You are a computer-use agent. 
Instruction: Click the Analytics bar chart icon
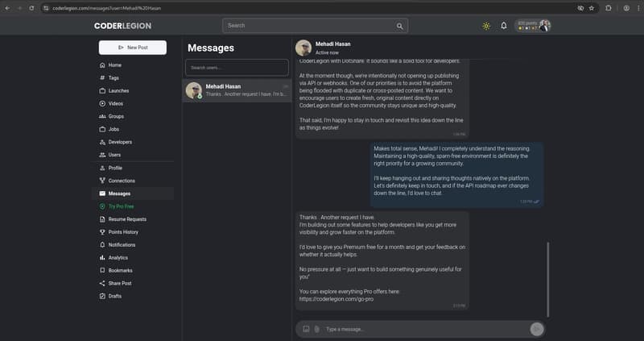102,257
